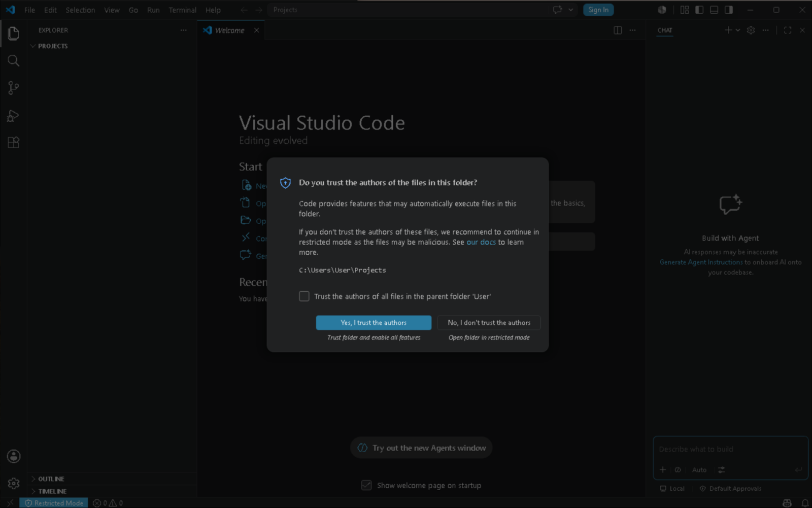Open the Extensions view icon
This screenshot has width=812, height=508.
pyautogui.click(x=14, y=143)
